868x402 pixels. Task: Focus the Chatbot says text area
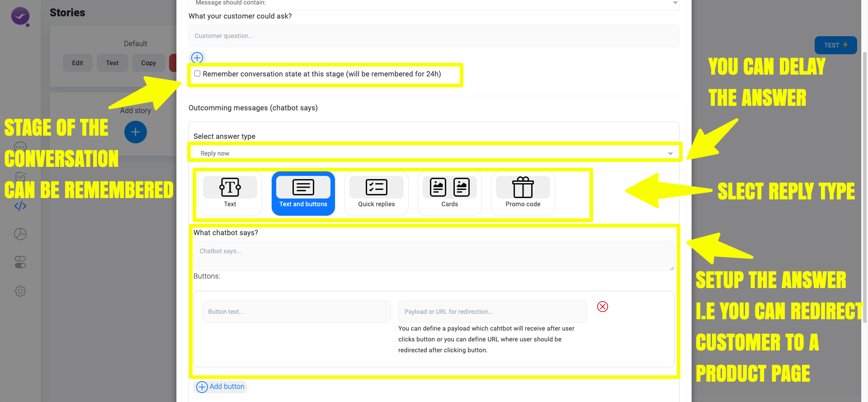click(434, 256)
